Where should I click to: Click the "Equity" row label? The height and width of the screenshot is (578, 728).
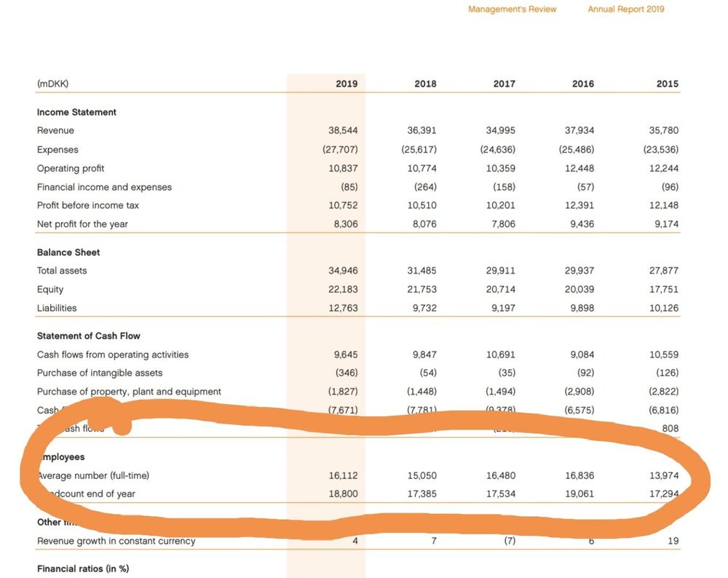pyautogui.click(x=50, y=290)
